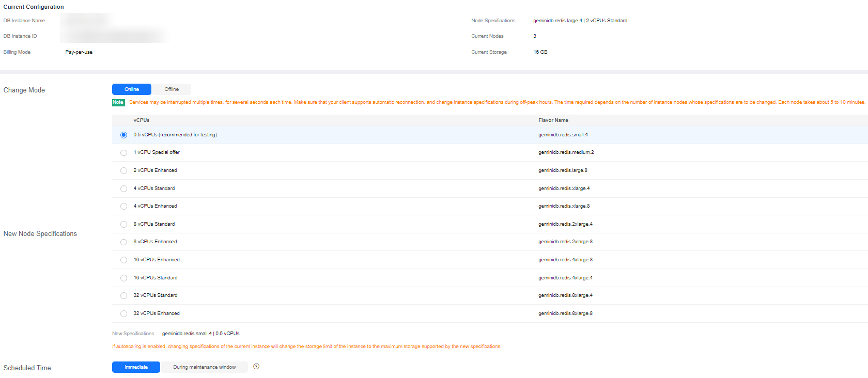Choose the 32 vCPUs Standard radio button

click(x=123, y=295)
